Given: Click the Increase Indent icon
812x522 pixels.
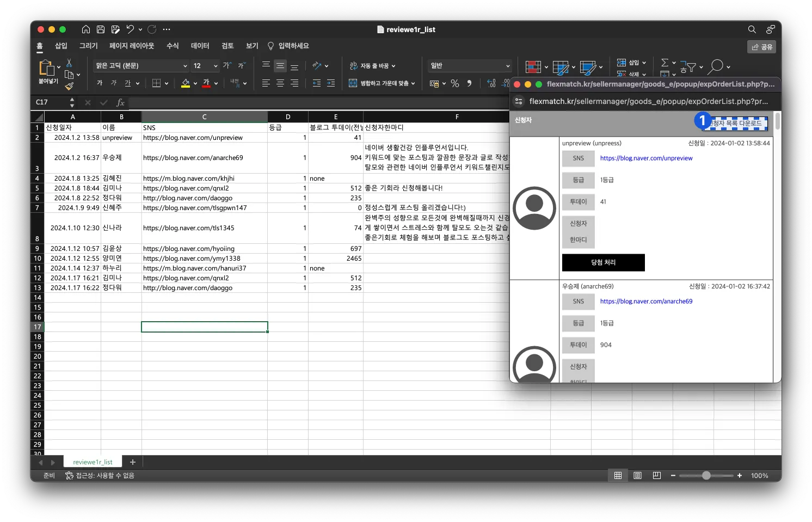Looking at the screenshot, I should point(331,83).
